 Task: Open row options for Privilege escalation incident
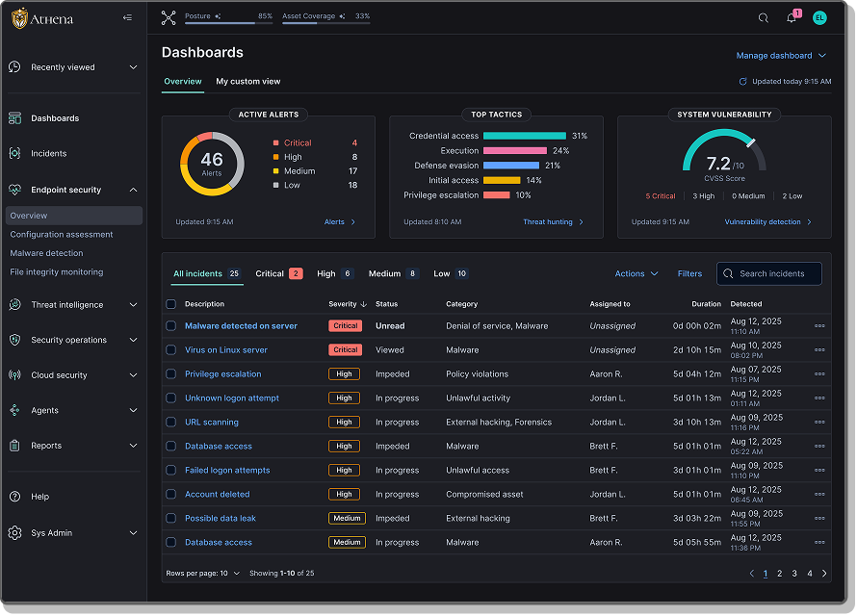(819, 374)
